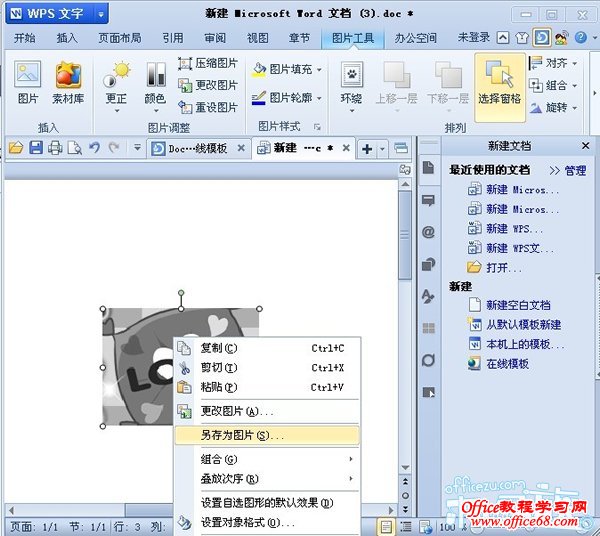Click the Change Picture (更改图片) ribbon button
Screen dimensions: 600x536
[208, 85]
